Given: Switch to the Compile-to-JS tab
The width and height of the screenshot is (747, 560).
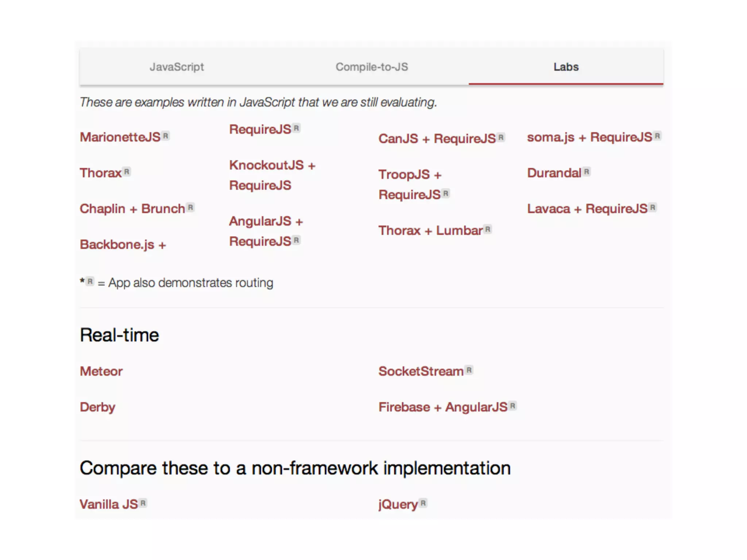Looking at the screenshot, I should (x=372, y=67).
